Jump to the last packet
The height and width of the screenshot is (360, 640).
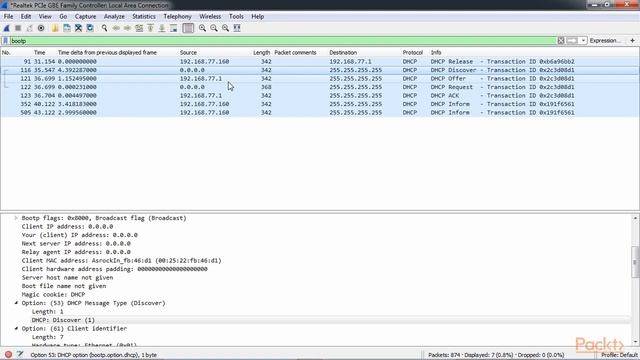click(x=162, y=28)
